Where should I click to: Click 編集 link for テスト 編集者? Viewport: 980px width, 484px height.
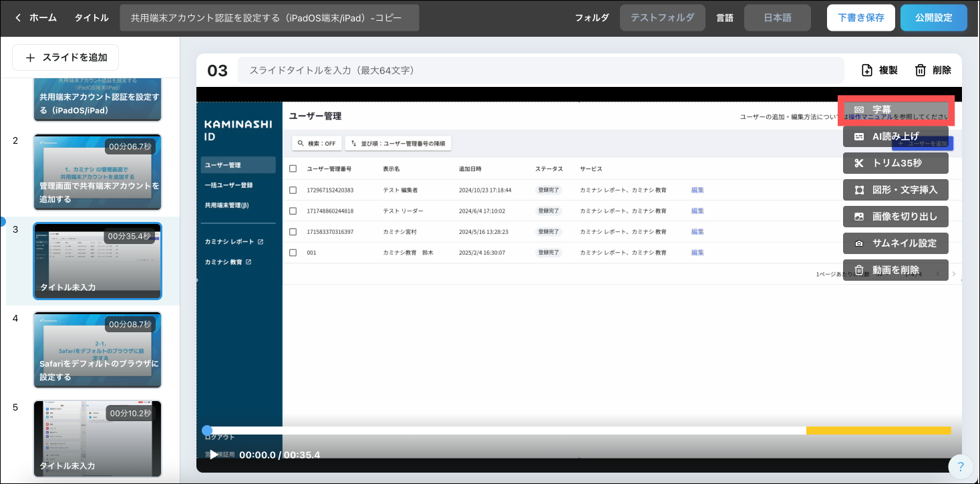point(697,190)
